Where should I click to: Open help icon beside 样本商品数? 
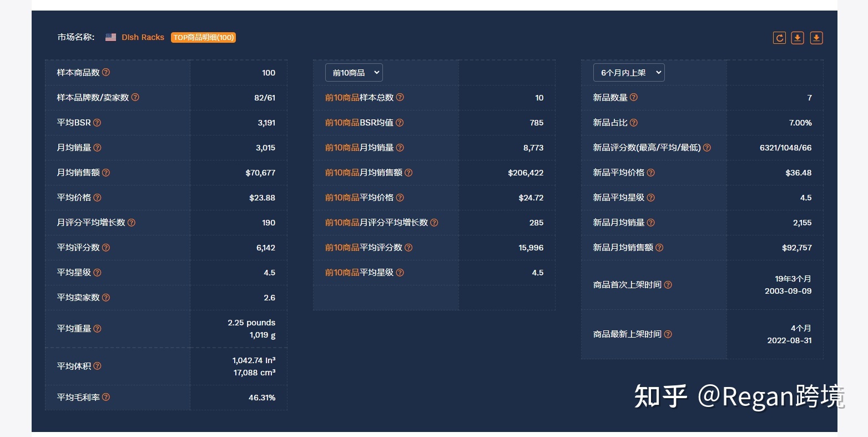coord(106,72)
